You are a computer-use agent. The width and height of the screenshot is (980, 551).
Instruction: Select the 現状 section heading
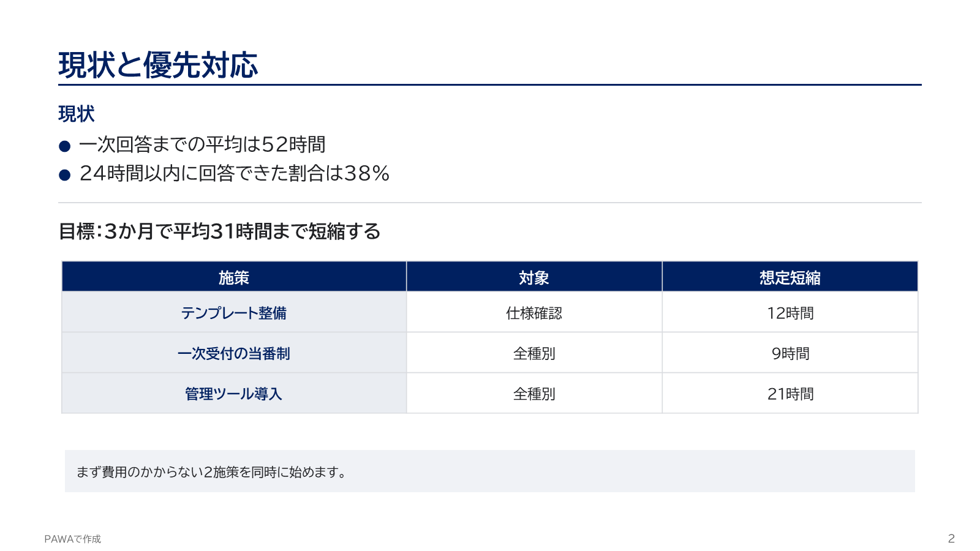pos(77,114)
